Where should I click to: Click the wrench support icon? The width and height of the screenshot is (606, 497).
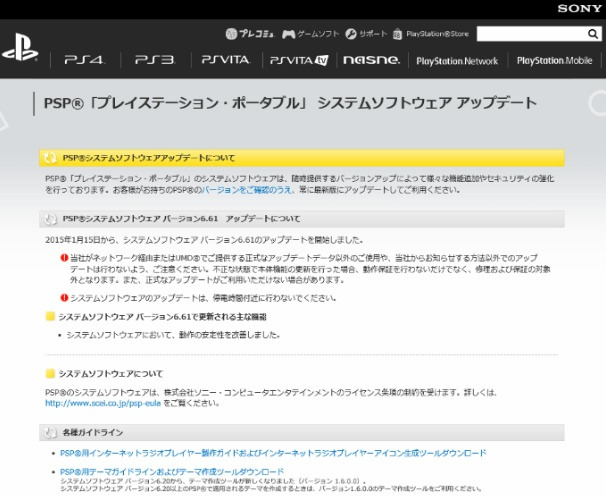click(x=351, y=34)
